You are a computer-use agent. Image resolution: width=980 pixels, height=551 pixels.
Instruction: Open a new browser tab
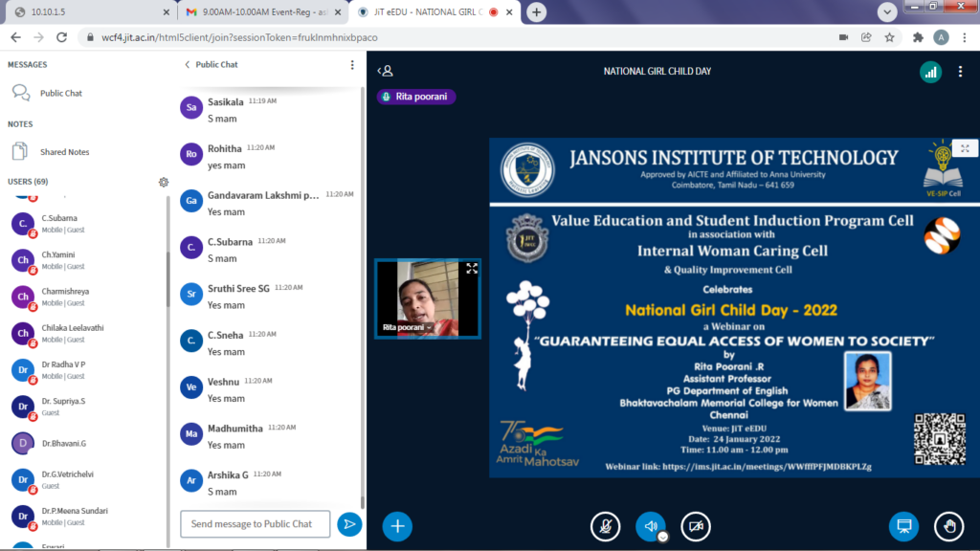[x=537, y=12]
